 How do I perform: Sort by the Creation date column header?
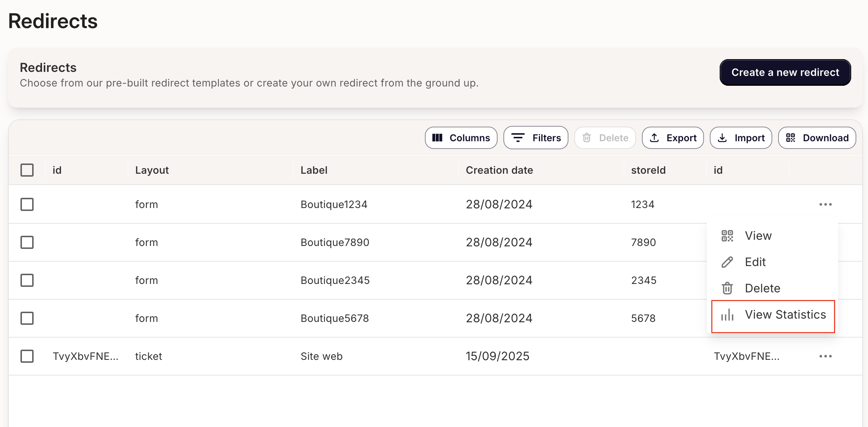tap(499, 170)
